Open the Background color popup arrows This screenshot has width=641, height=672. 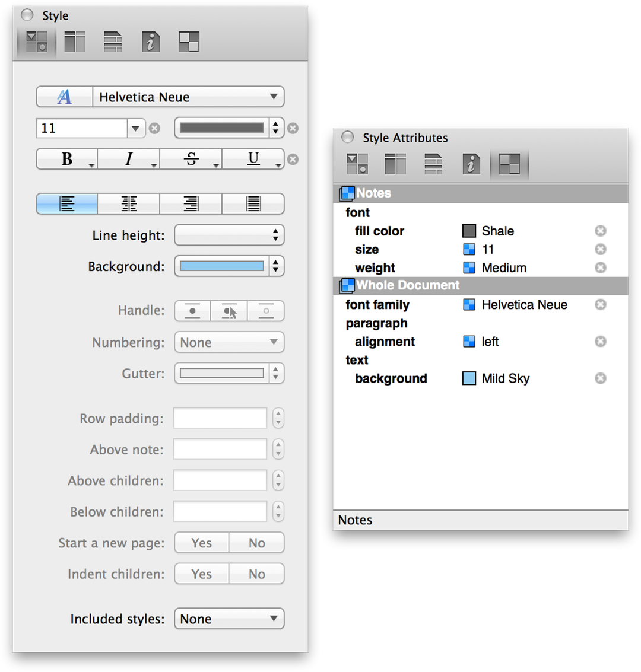[276, 266]
